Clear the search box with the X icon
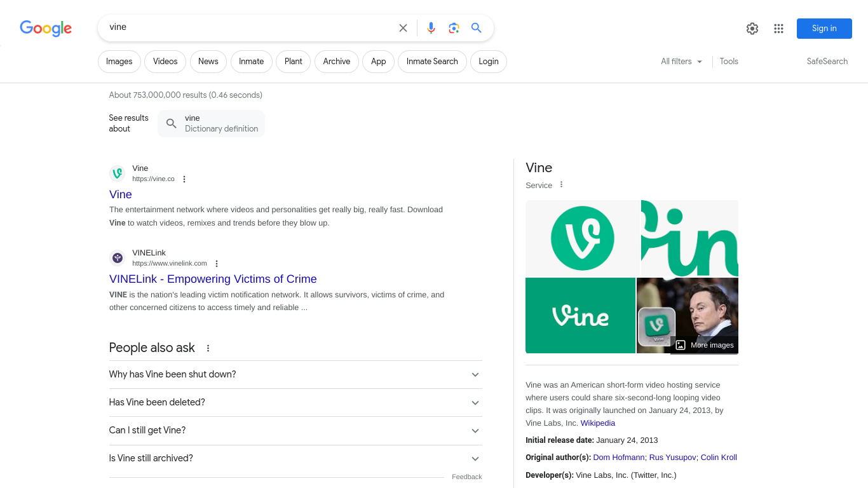This screenshot has height=488, width=868. pos(403,28)
